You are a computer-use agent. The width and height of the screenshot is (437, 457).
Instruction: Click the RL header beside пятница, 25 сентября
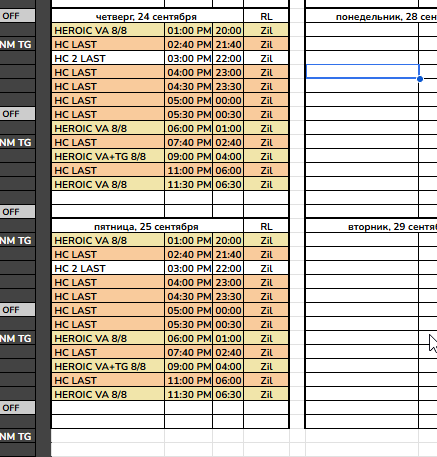pos(266,226)
